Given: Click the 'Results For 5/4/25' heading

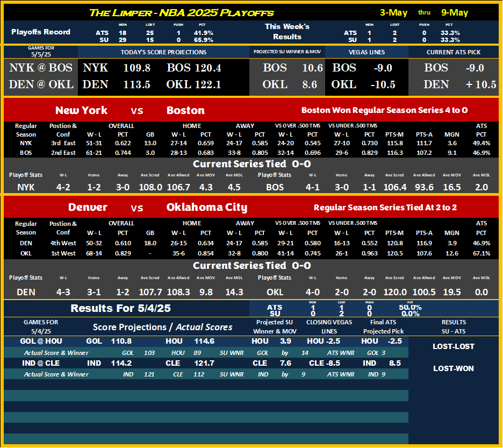Looking at the screenshot, I should (120, 308).
